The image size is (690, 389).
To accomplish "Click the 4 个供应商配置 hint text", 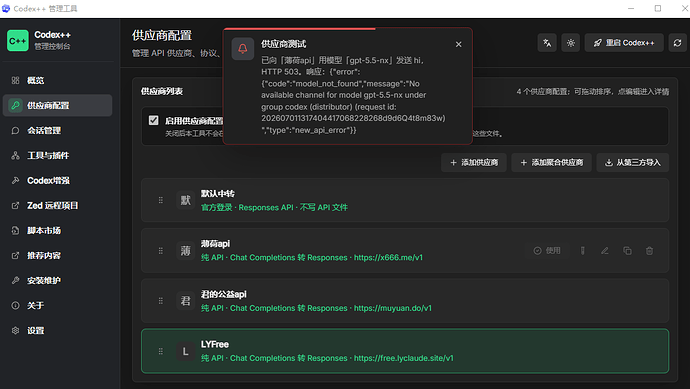I will [x=593, y=92].
